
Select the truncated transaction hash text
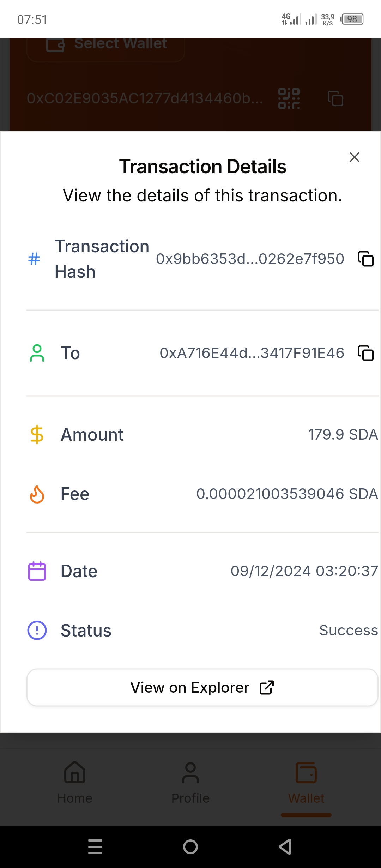coord(250,259)
